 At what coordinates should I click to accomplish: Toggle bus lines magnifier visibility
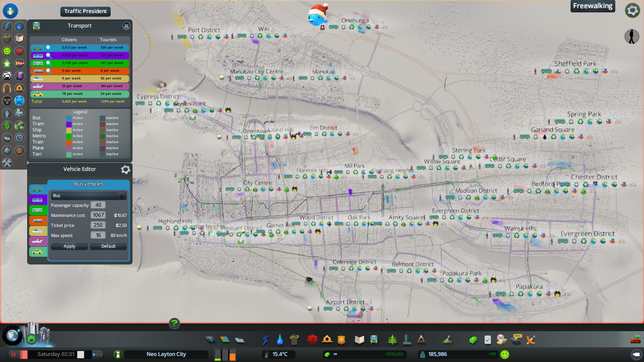point(48,48)
